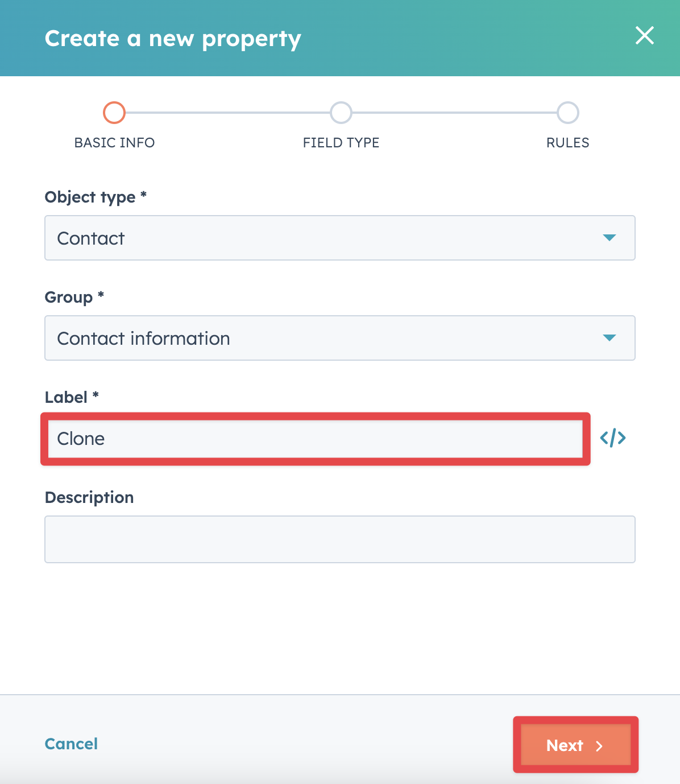Image resolution: width=680 pixels, height=784 pixels.
Task: Click the Field Type step circle
Action: 341,113
